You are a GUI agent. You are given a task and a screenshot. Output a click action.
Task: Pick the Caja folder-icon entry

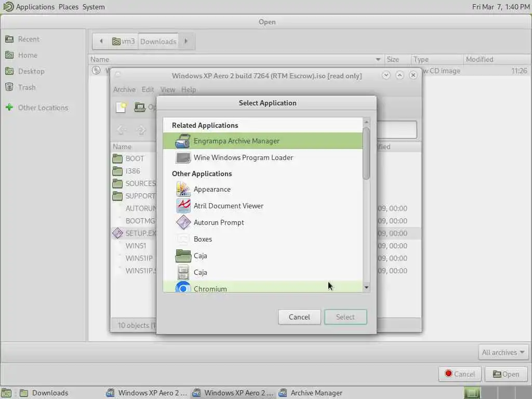(x=262, y=256)
